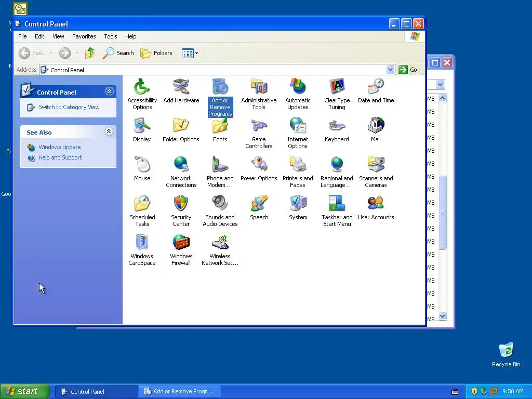Open Security Center

181,211
